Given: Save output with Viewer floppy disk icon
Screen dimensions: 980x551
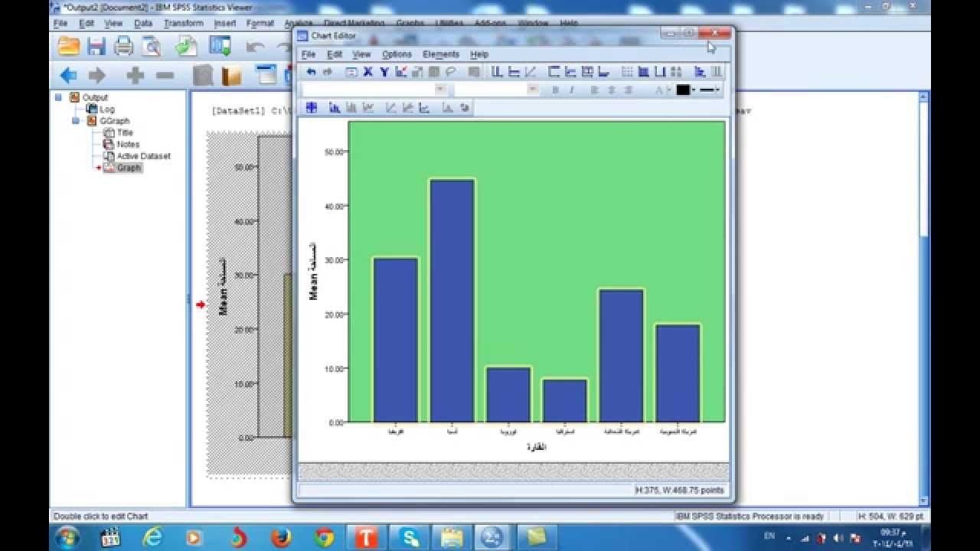Looking at the screenshot, I should [96, 47].
